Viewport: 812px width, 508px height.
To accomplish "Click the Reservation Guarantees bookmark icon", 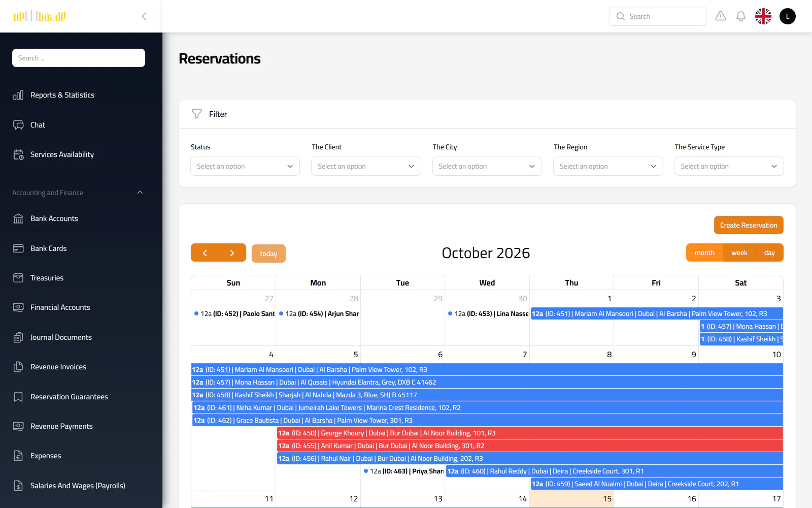I will 18,397.
